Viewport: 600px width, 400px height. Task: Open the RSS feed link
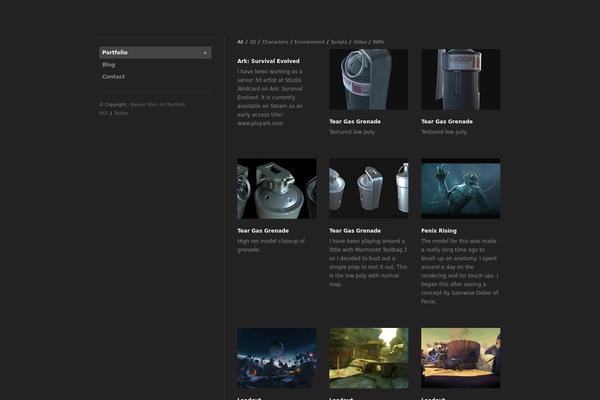tap(103, 113)
